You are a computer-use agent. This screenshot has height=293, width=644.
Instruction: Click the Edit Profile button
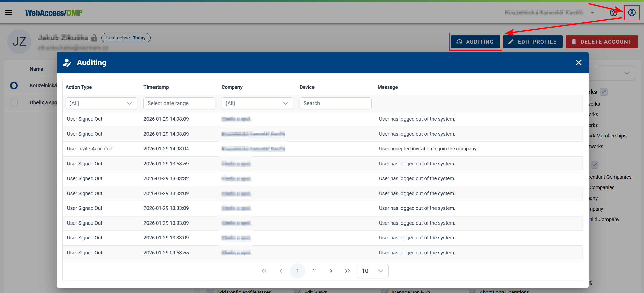tap(532, 42)
